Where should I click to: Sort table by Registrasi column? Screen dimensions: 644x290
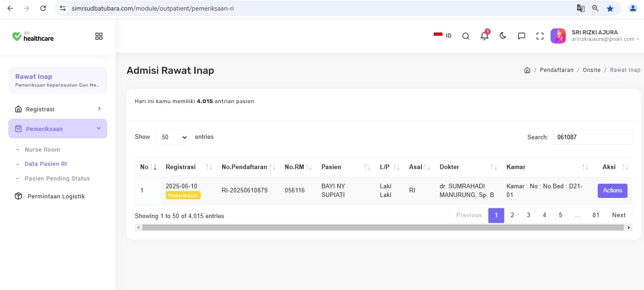pos(189,167)
